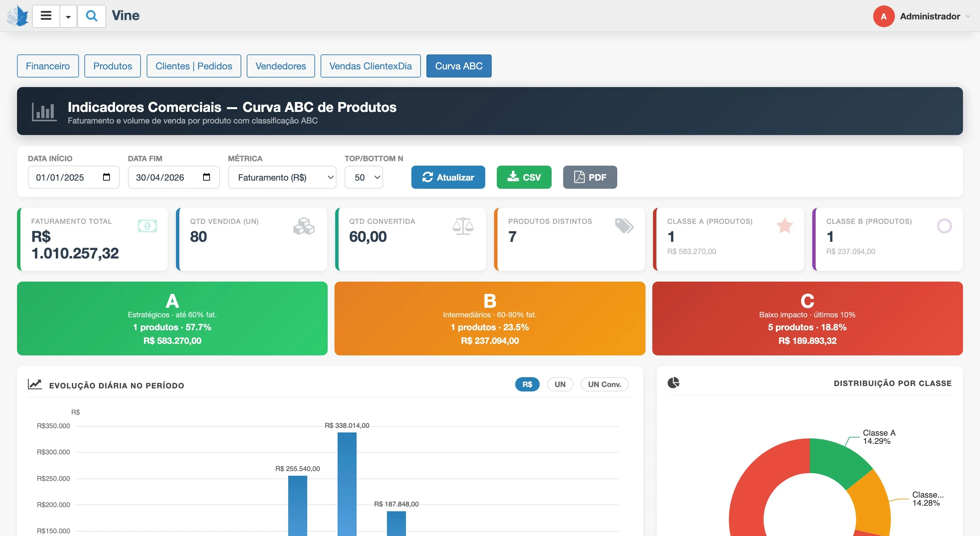Open the Data Início calendar picker
The width and height of the screenshot is (980, 536).
click(x=107, y=177)
